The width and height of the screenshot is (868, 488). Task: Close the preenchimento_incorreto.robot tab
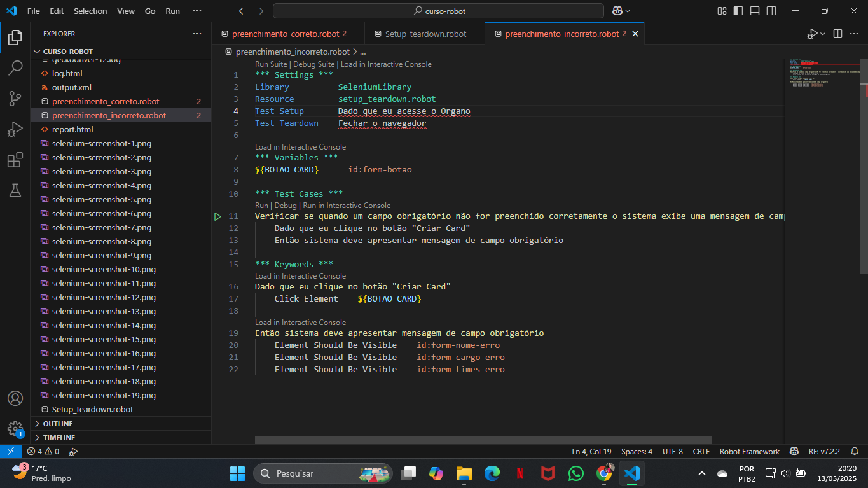coord(635,34)
